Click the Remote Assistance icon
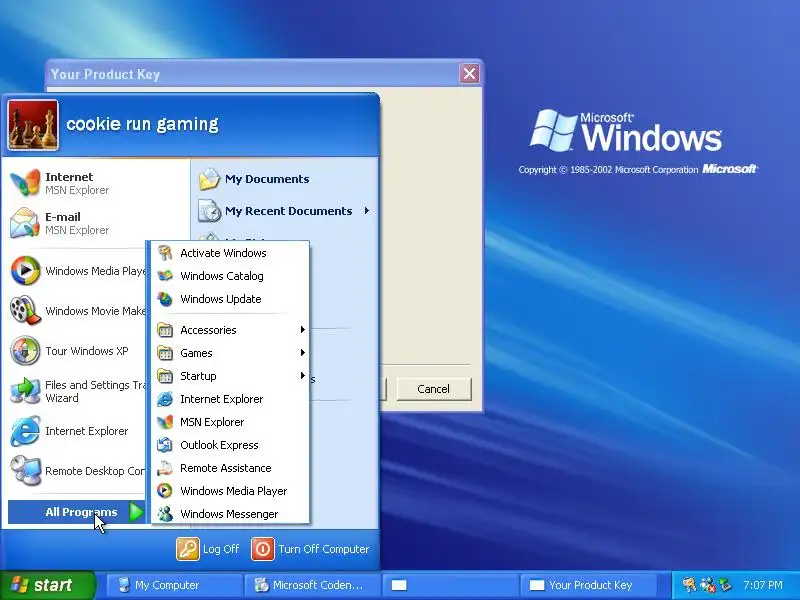This screenshot has height=600, width=800. (x=165, y=468)
